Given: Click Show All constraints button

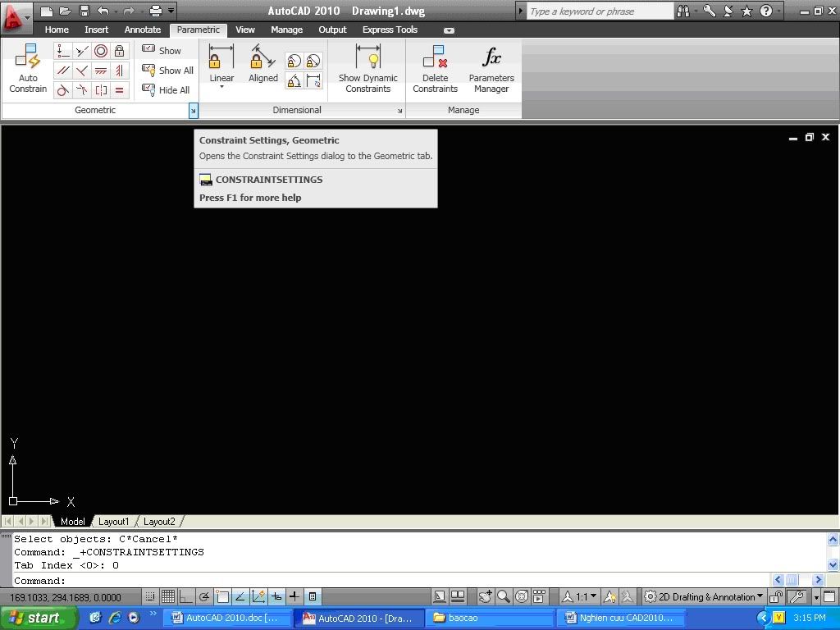Looking at the screenshot, I should tap(168, 71).
